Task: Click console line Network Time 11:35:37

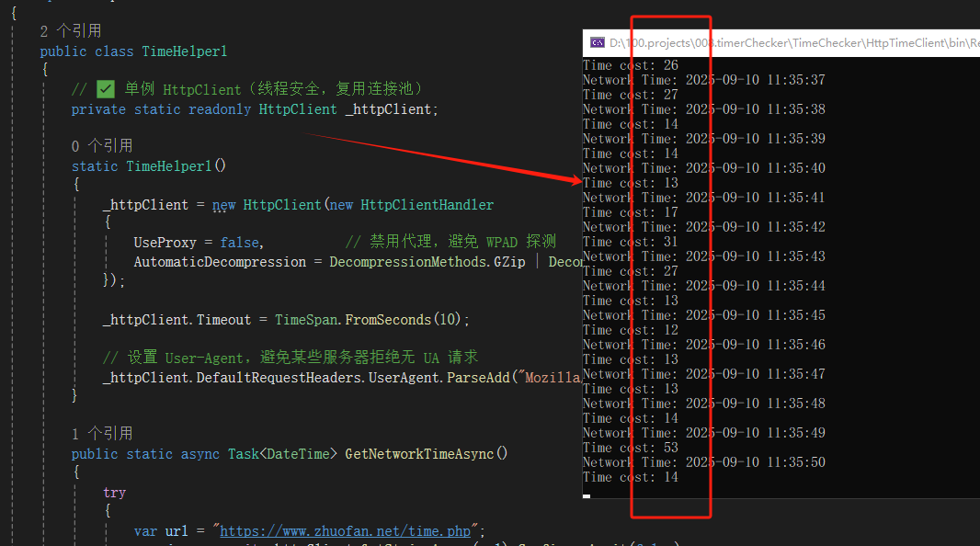Action: [704, 80]
